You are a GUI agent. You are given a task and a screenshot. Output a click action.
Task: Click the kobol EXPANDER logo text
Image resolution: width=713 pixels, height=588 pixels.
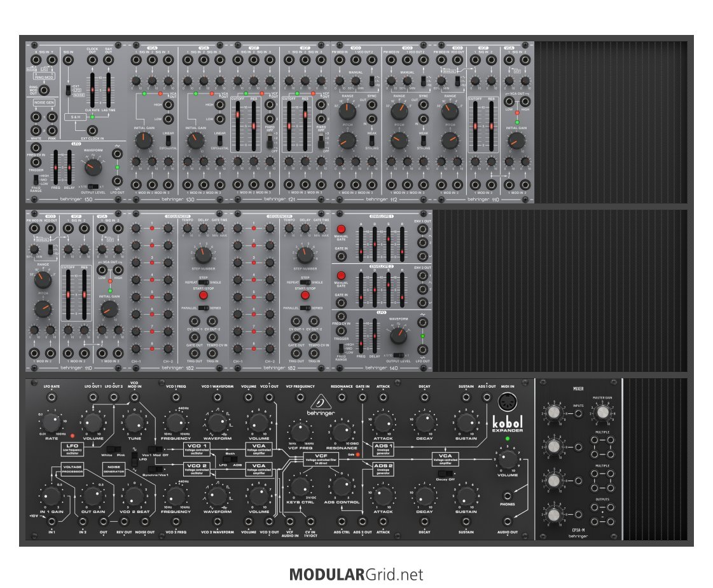pyautogui.click(x=508, y=424)
